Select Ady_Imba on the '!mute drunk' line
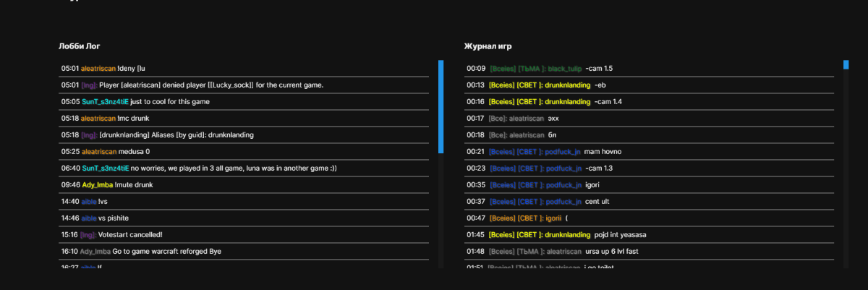This screenshot has width=868, height=290. pos(97,185)
